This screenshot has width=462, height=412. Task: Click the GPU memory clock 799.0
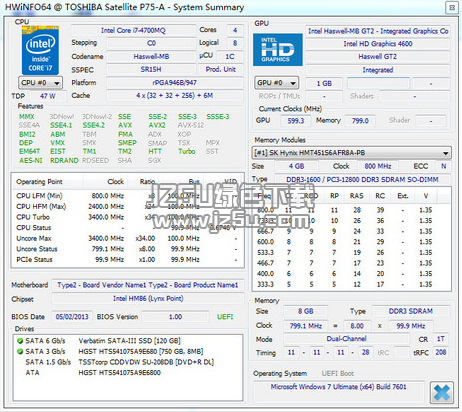pyautogui.click(x=360, y=121)
